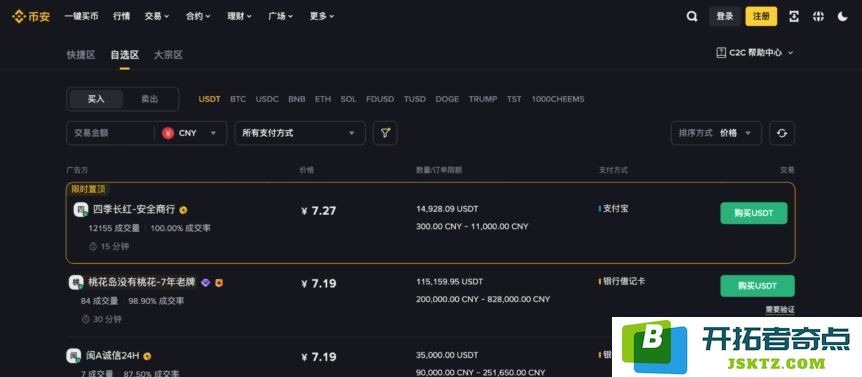Viewport: 862px width, 377px height.
Task: Select the USDT coin tab
Action: 209,99
